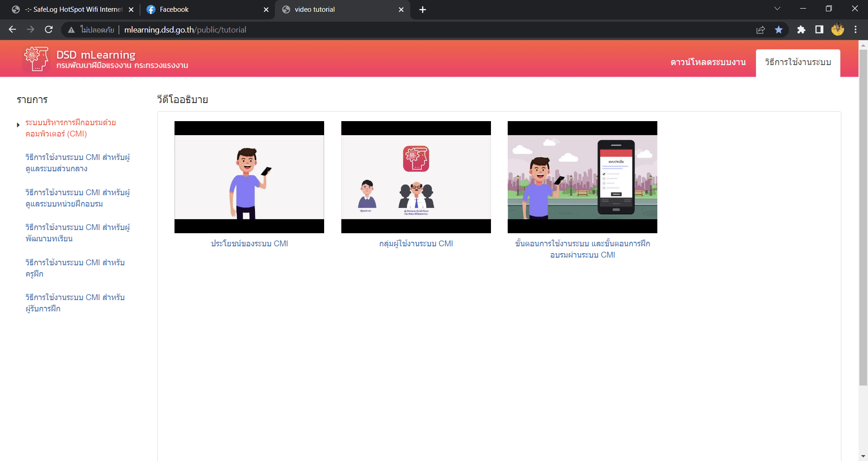This screenshot has height=461, width=868.
Task: Open the side panel icon in toolbar
Action: coord(819,30)
